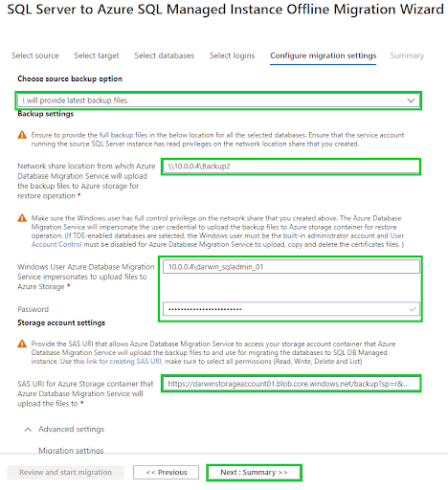Click green checkmark in password field
The height and width of the screenshot is (490, 448).
(413, 309)
